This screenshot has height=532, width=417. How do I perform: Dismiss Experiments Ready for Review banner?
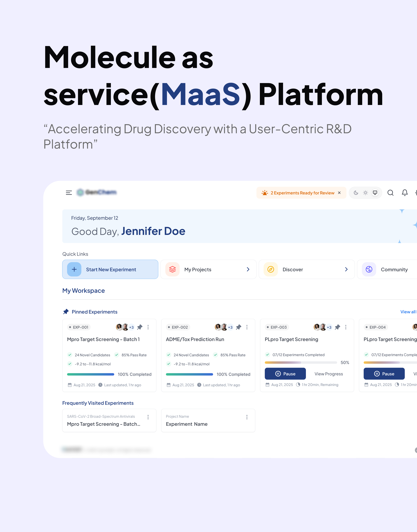point(339,193)
